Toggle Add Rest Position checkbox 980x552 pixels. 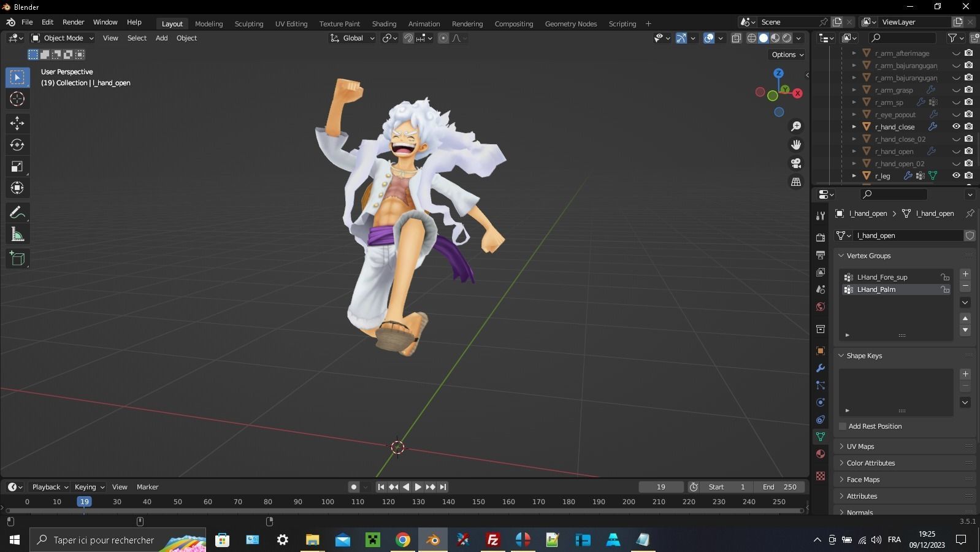click(843, 426)
